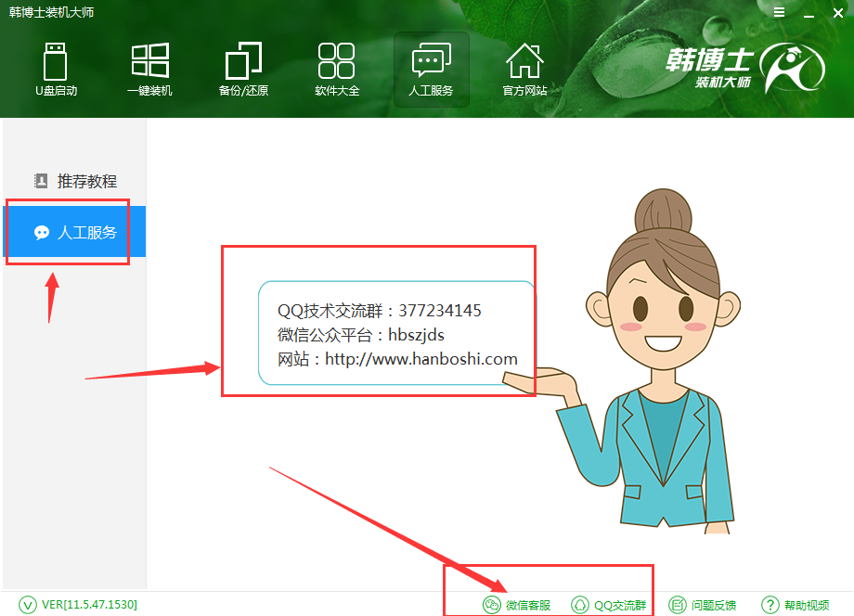
Task: Select the 人工服务 sidebar tab
Action: [75, 232]
